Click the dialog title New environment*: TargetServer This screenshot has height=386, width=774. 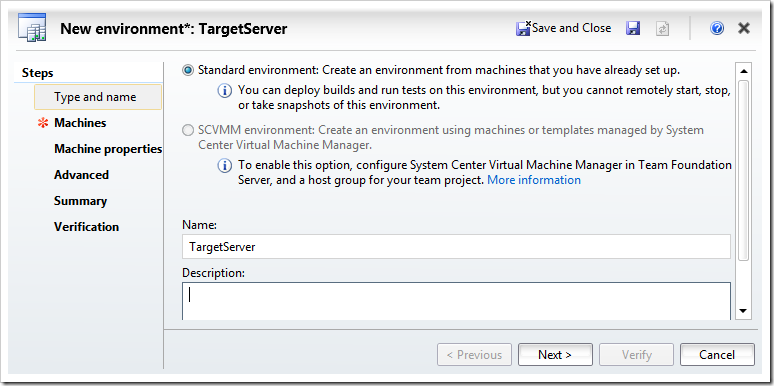(x=174, y=29)
